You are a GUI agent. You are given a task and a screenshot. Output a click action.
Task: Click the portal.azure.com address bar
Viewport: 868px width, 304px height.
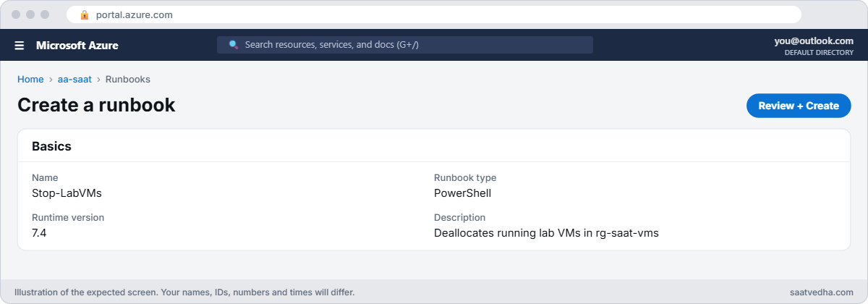(x=434, y=14)
